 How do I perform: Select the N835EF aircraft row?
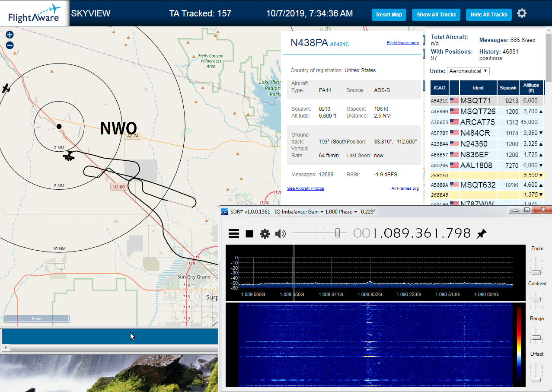point(487,154)
